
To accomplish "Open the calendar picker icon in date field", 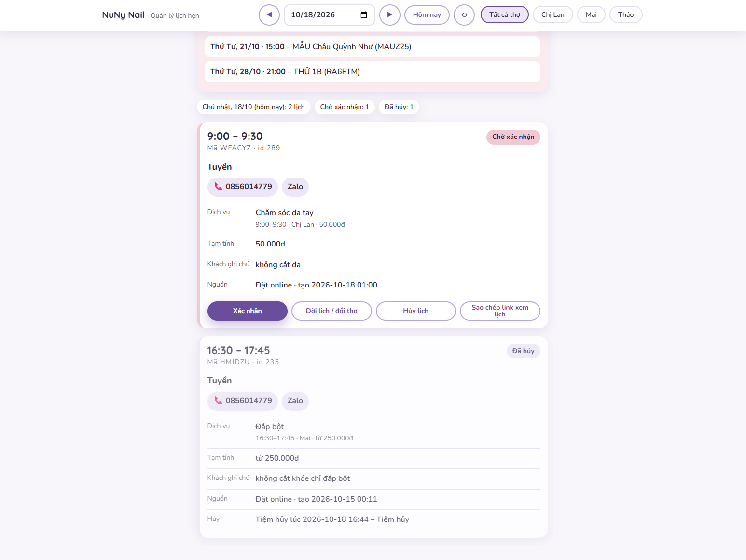I will pos(364,14).
